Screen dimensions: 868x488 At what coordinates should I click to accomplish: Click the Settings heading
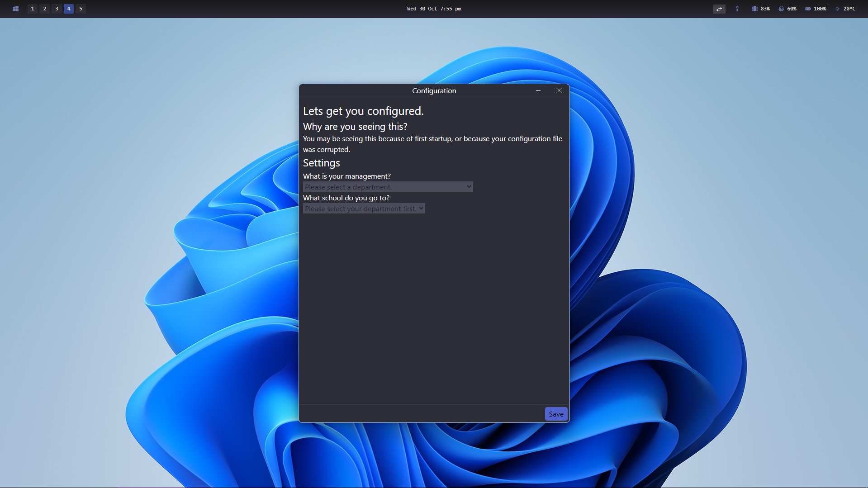(x=321, y=163)
